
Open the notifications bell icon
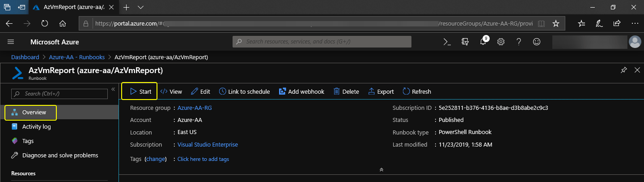(x=483, y=42)
